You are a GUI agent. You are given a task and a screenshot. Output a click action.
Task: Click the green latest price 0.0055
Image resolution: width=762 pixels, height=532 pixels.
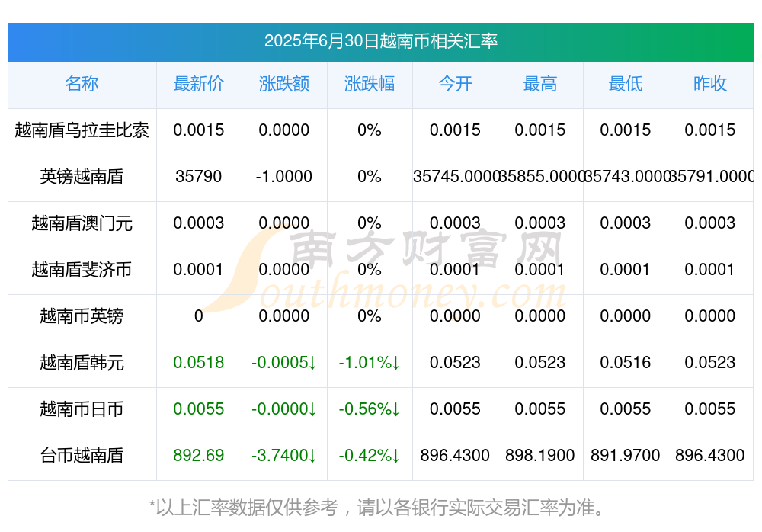[198, 409]
